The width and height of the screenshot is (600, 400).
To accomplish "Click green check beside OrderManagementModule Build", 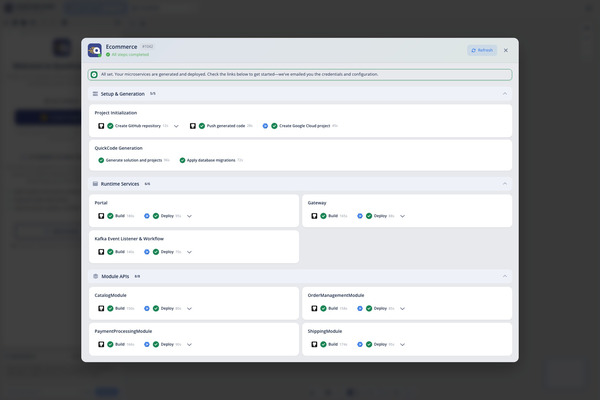I will pos(323,309).
